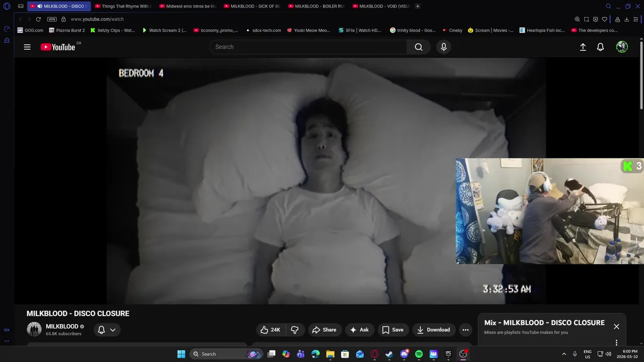Image resolution: width=644 pixels, height=362 pixels.
Task: Open the YouTube guide hamburger menu
Action: tap(27, 47)
